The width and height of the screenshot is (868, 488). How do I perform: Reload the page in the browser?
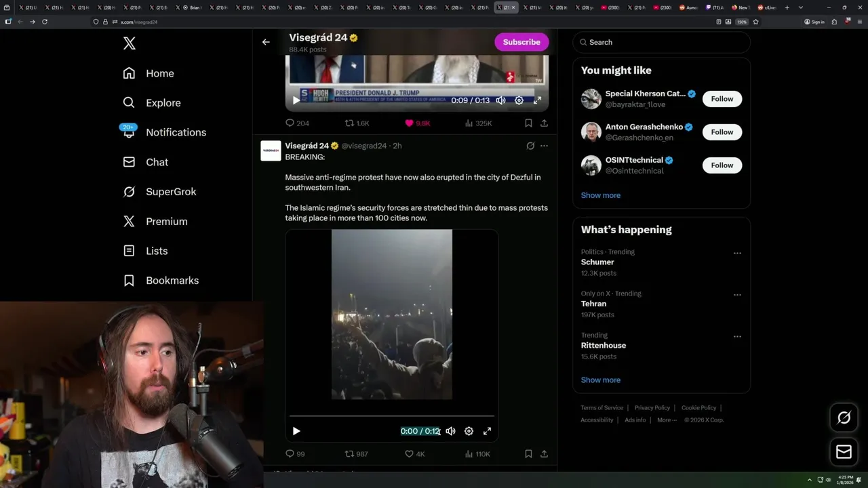[x=45, y=22]
